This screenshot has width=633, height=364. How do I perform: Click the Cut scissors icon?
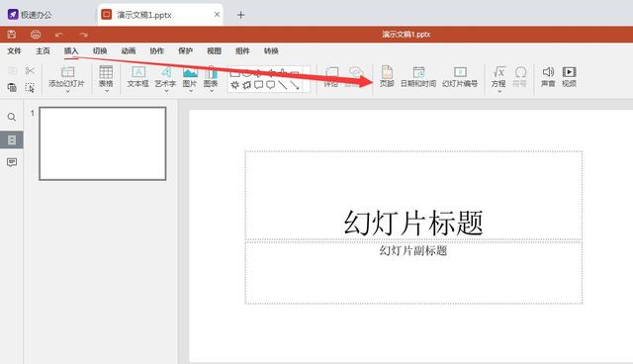click(30, 70)
